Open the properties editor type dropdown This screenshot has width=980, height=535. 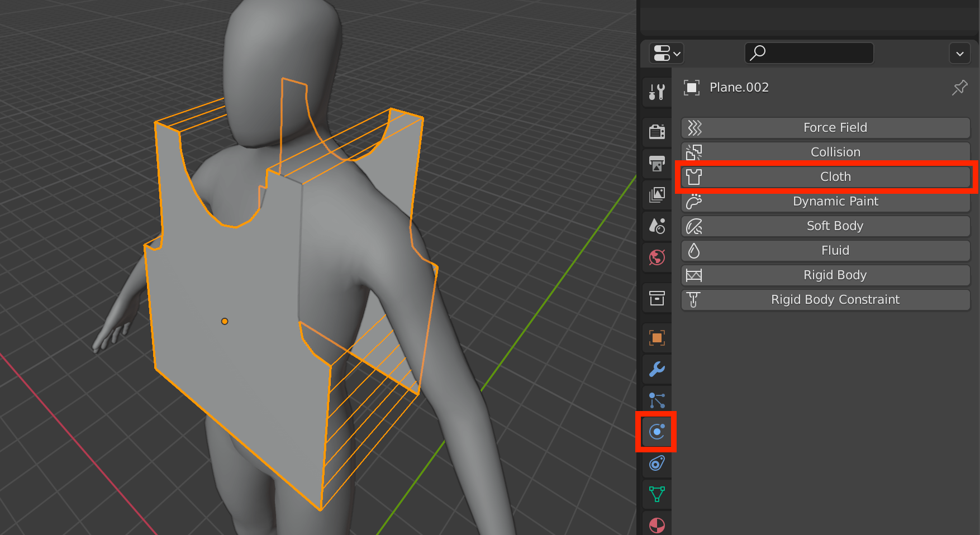pyautogui.click(x=665, y=53)
